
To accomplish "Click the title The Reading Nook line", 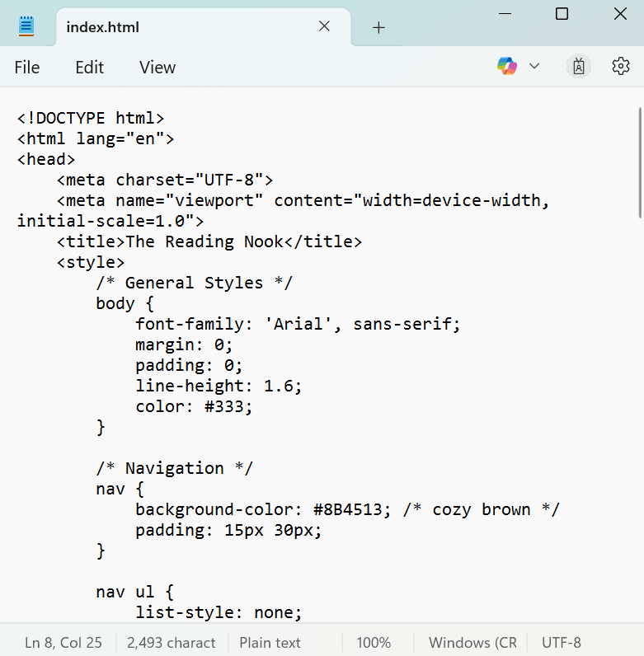I will coord(209,241).
